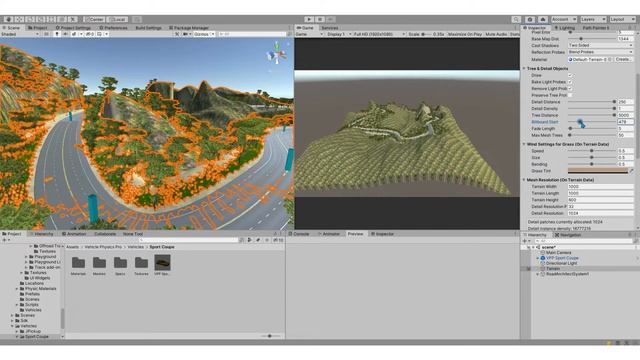Toggle Bake Light Probes checkbox

[570, 82]
